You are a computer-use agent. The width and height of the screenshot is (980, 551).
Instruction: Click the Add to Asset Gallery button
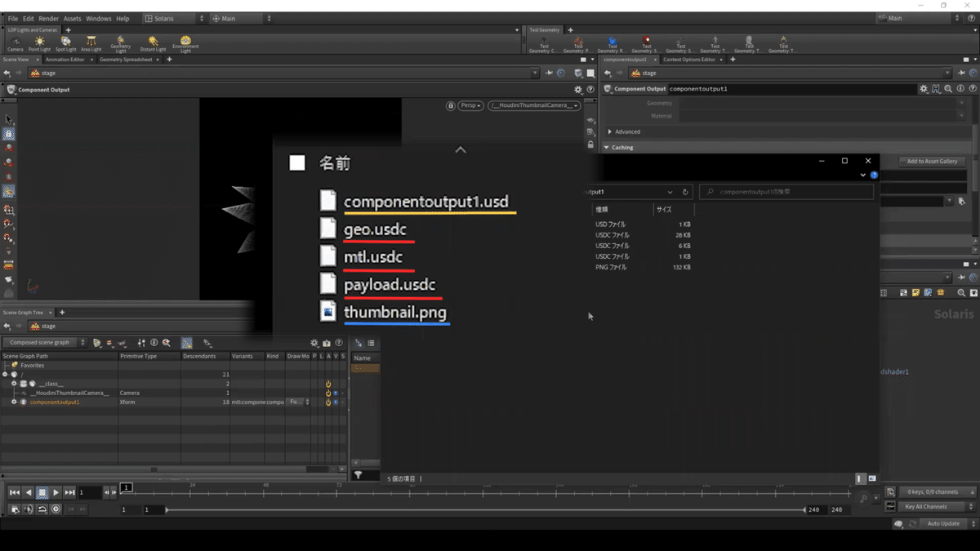tap(932, 162)
